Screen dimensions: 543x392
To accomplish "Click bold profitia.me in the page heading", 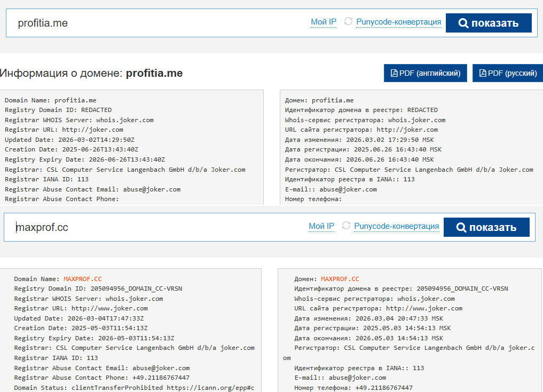I will pos(154,73).
